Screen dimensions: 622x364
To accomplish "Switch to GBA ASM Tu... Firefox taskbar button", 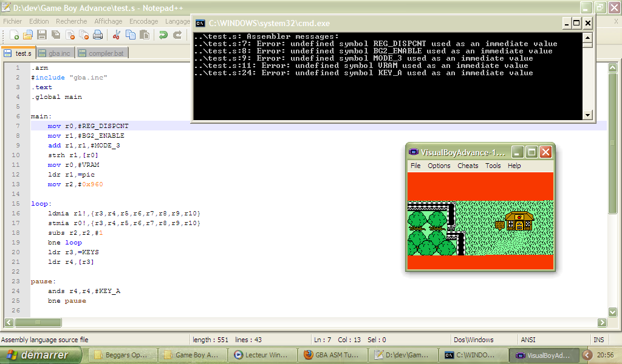I will pyautogui.click(x=332, y=355).
